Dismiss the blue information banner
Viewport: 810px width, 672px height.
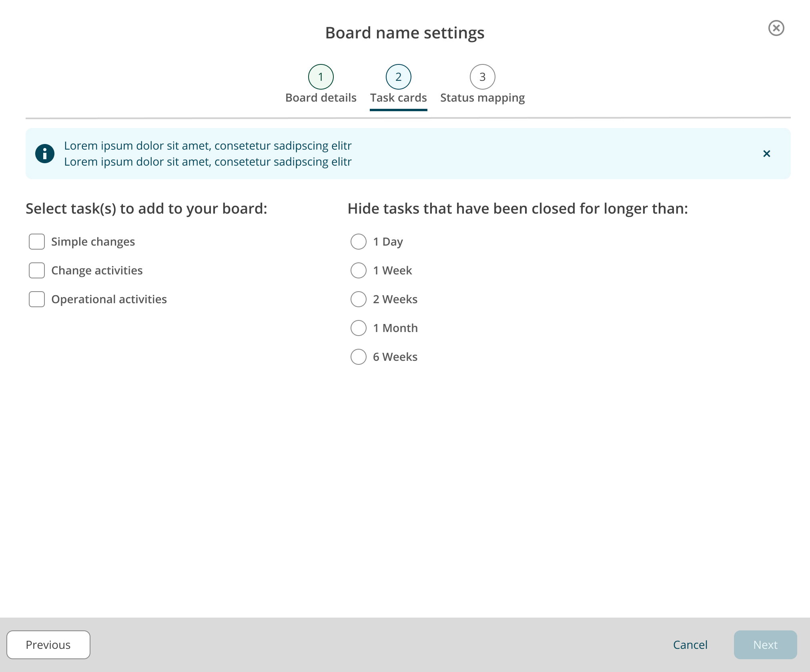pyautogui.click(x=766, y=154)
